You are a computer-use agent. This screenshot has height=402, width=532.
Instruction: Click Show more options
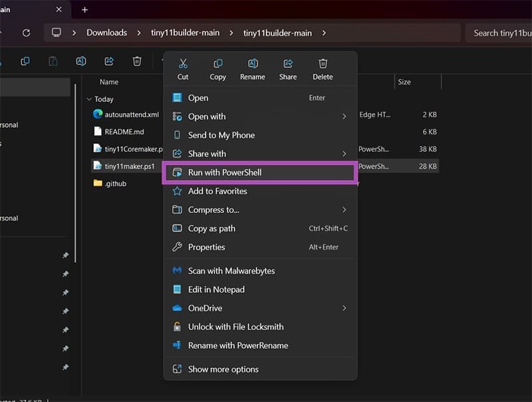pyautogui.click(x=223, y=369)
